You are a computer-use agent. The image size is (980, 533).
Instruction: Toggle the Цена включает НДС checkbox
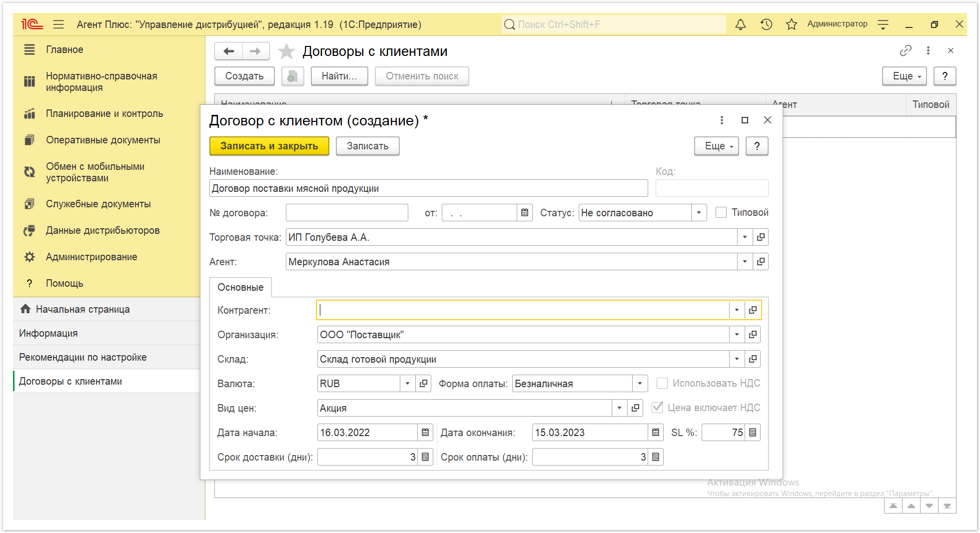[x=658, y=408]
